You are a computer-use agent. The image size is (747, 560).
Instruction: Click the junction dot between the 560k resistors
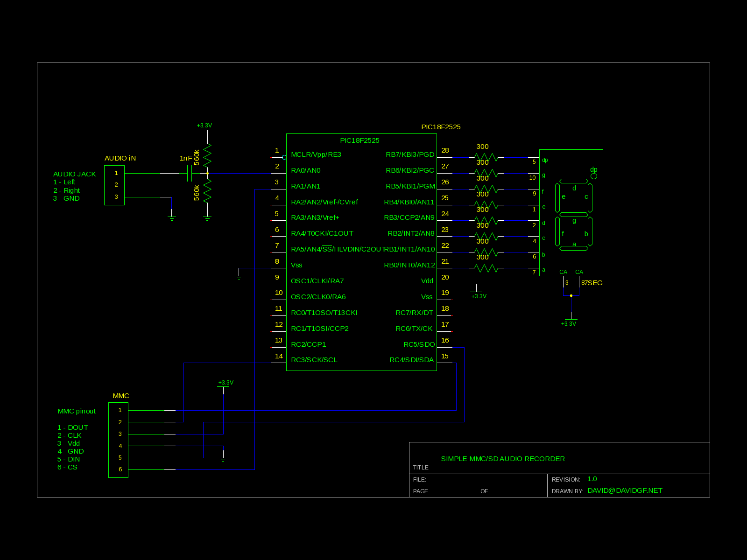tap(207, 173)
